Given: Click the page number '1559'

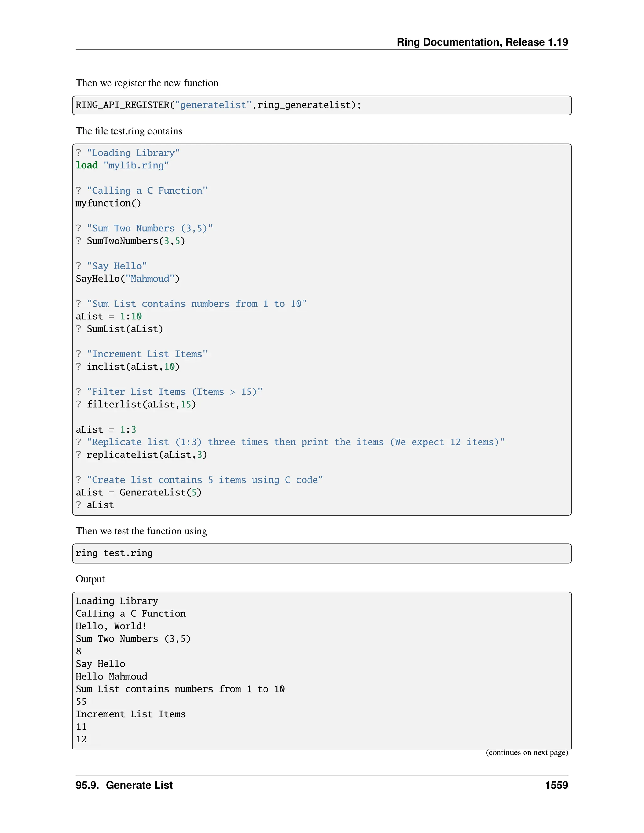Looking at the screenshot, I should click(556, 786).
